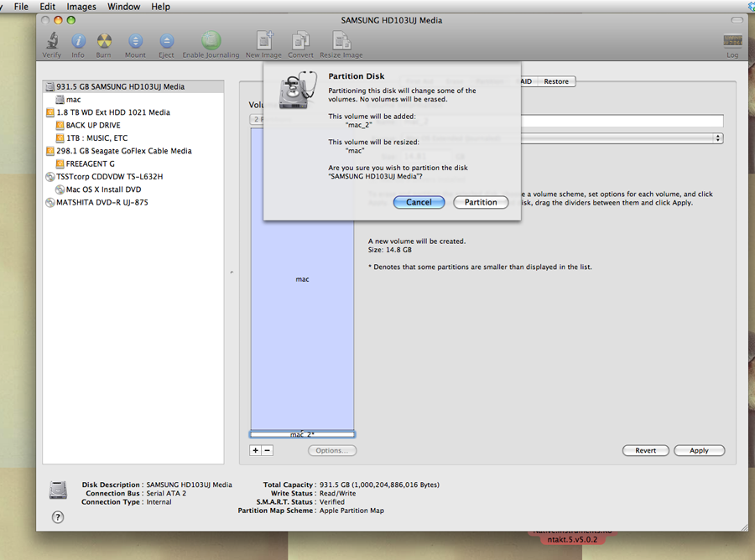Click the Internal connection type value
The width and height of the screenshot is (755, 560).
point(159,502)
